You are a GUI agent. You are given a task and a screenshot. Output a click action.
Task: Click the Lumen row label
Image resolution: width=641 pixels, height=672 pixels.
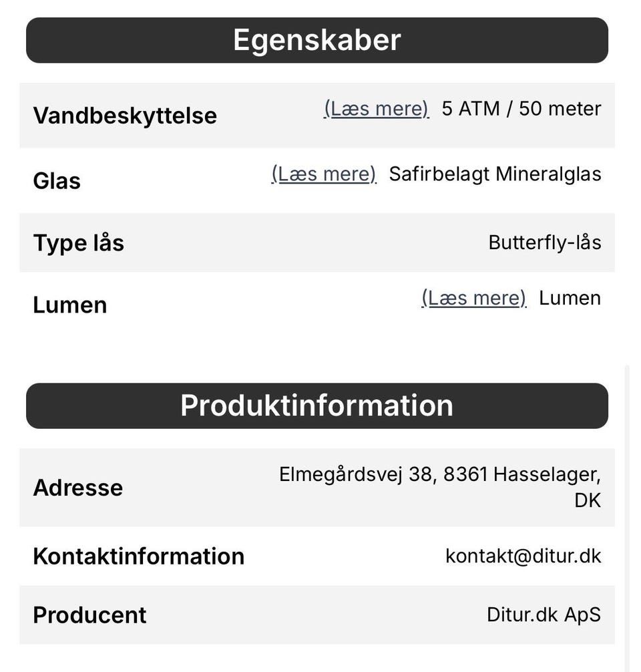coord(70,305)
